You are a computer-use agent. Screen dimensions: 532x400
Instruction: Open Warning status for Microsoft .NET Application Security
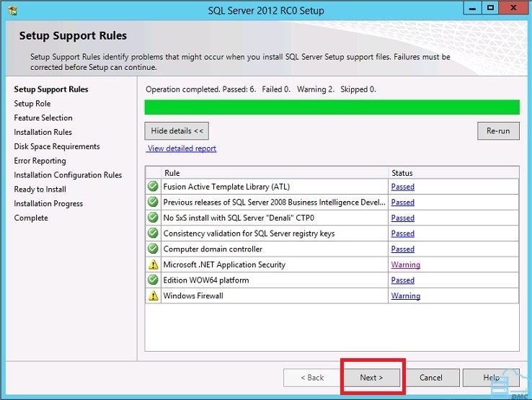405,265
